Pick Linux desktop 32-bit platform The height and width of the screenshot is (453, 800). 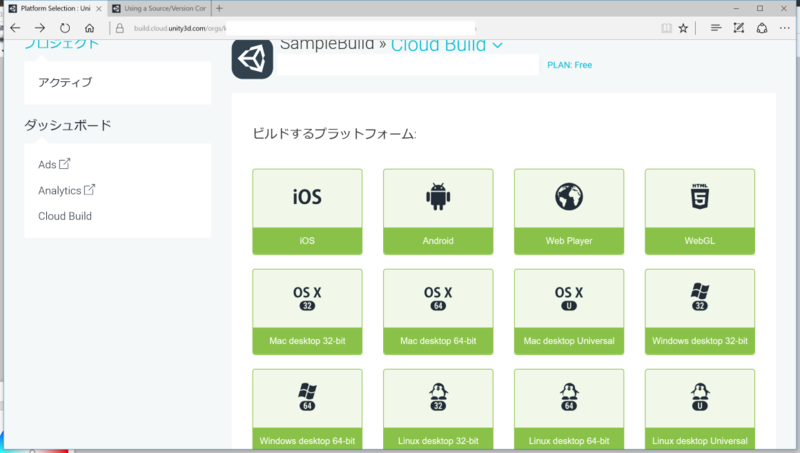[438, 409]
